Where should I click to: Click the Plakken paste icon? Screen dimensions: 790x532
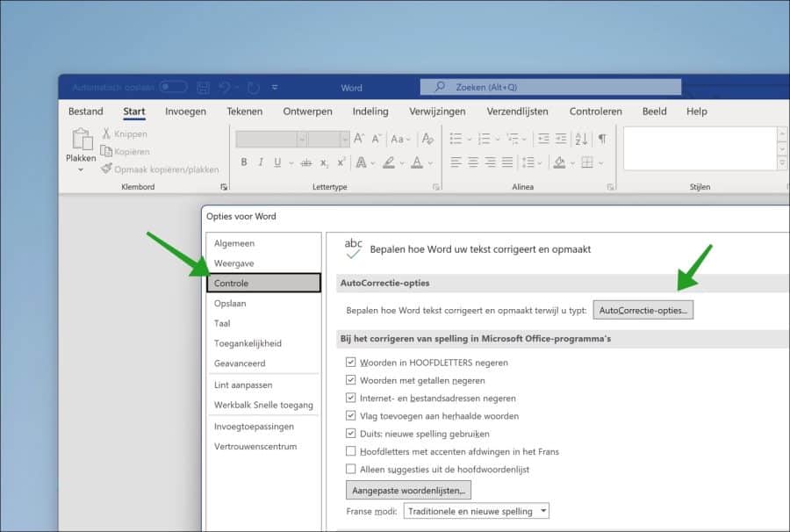tap(83, 140)
